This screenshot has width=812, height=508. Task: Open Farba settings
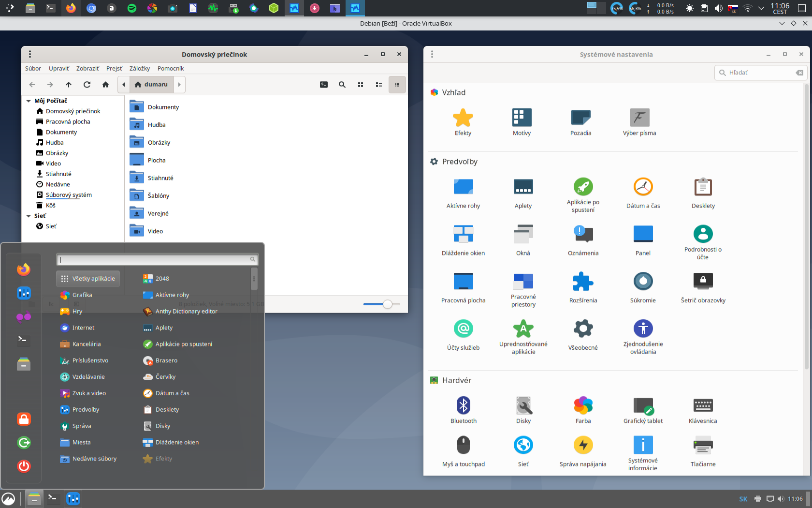[x=583, y=410]
